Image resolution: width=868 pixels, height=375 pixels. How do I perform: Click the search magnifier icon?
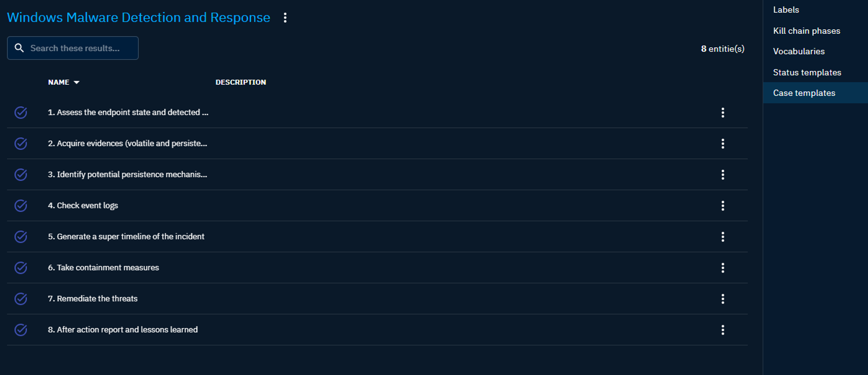pyautogui.click(x=19, y=48)
